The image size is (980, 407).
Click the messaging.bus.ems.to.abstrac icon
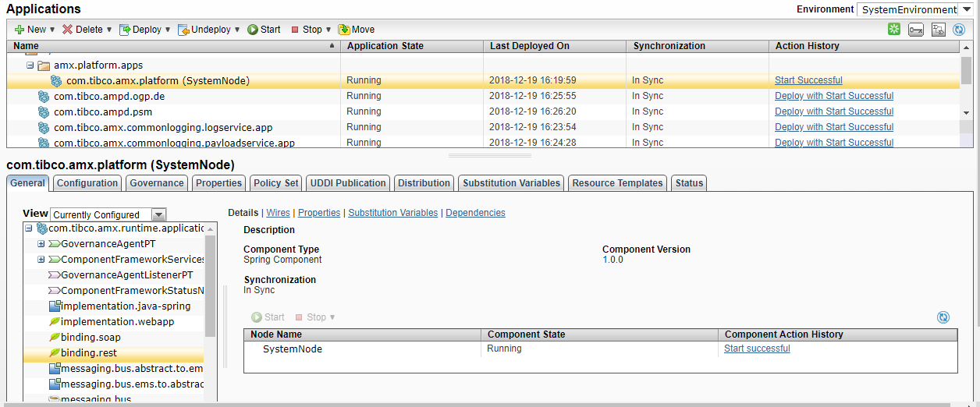[55, 384]
